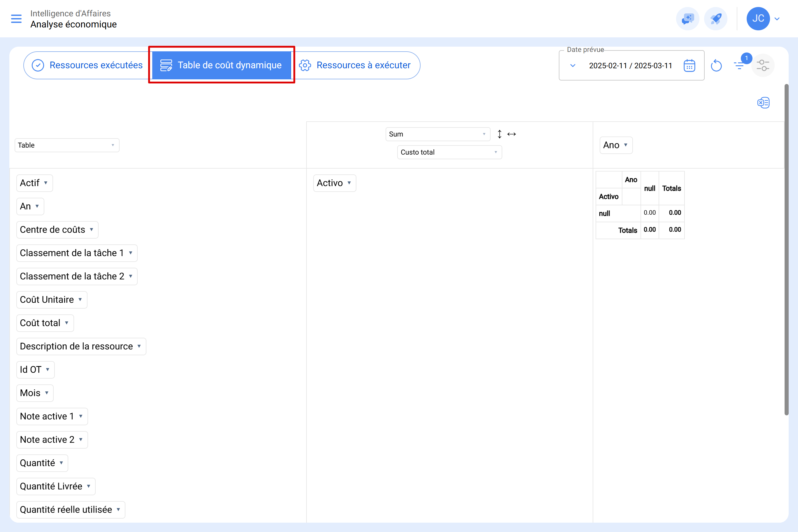The width and height of the screenshot is (798, 532).
Task: Click the rocket launch icon
Action: [x=715, y=19]
